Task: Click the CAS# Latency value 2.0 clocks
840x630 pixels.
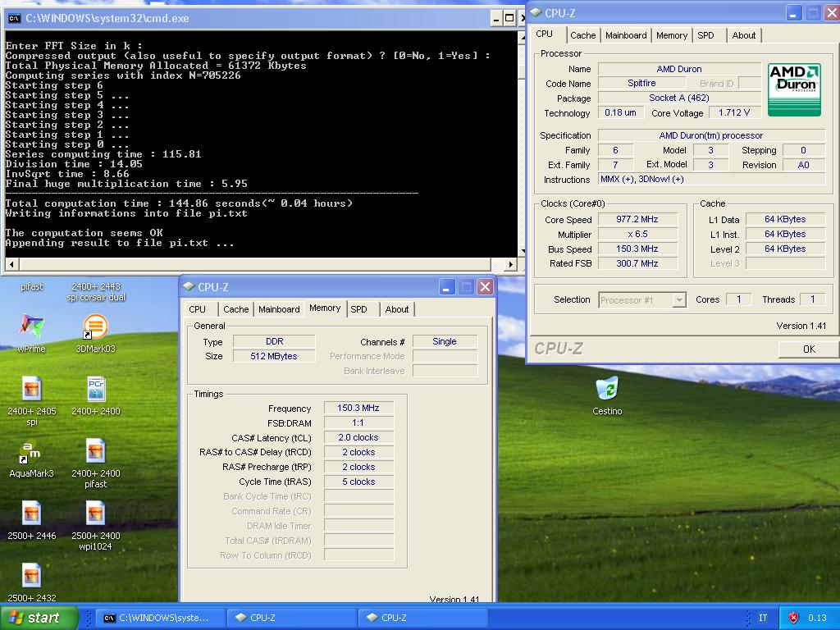Action: (358, 437)
